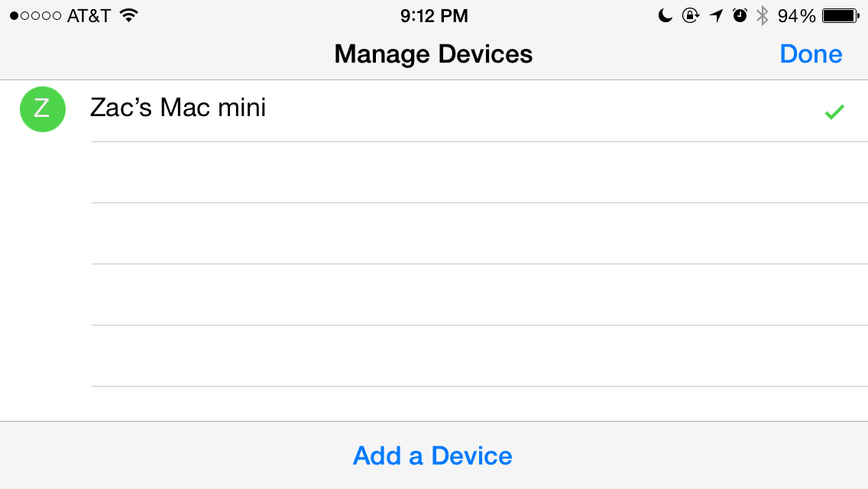Tap the signal strength dots

point(35,15)
